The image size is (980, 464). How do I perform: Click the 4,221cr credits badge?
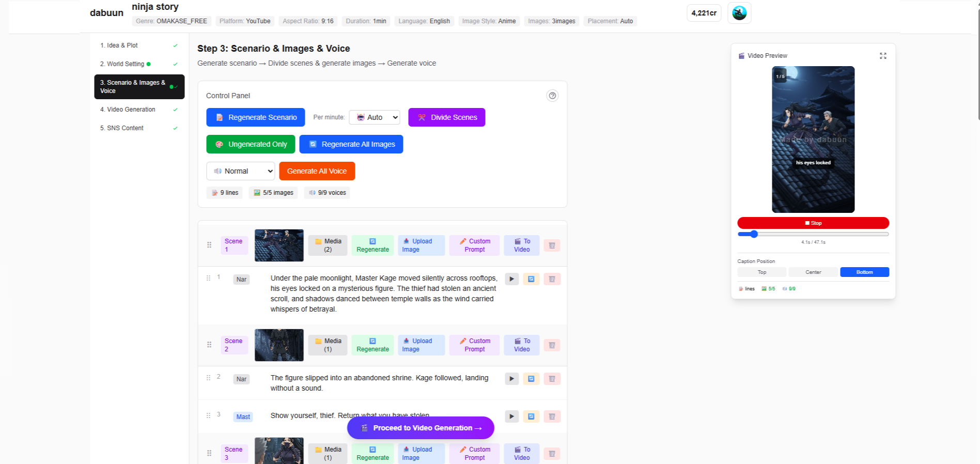click(704, 13)
